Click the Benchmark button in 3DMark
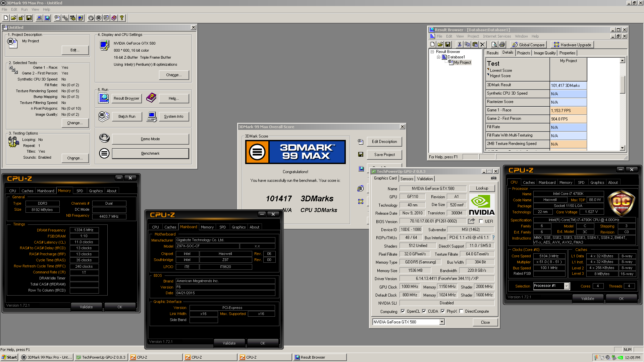Screen dimensions: 644x362 click(x=150, y=153)
